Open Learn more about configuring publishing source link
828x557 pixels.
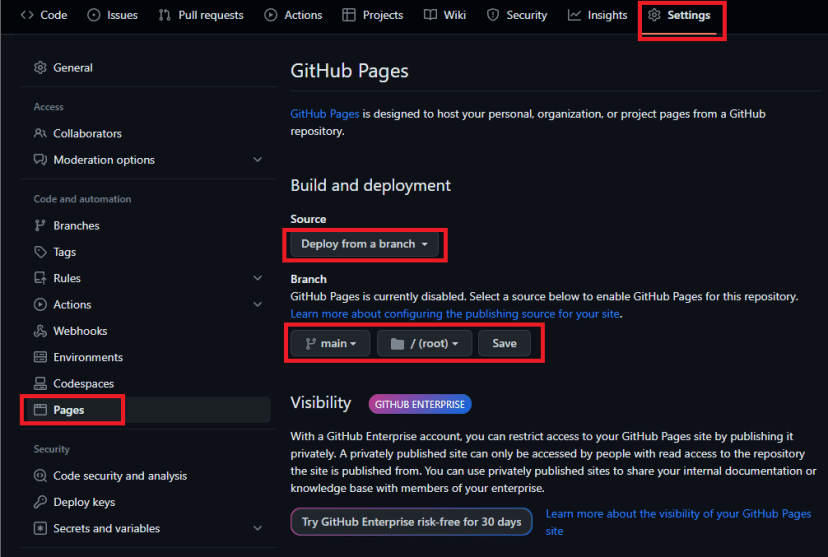click(455, 314)
